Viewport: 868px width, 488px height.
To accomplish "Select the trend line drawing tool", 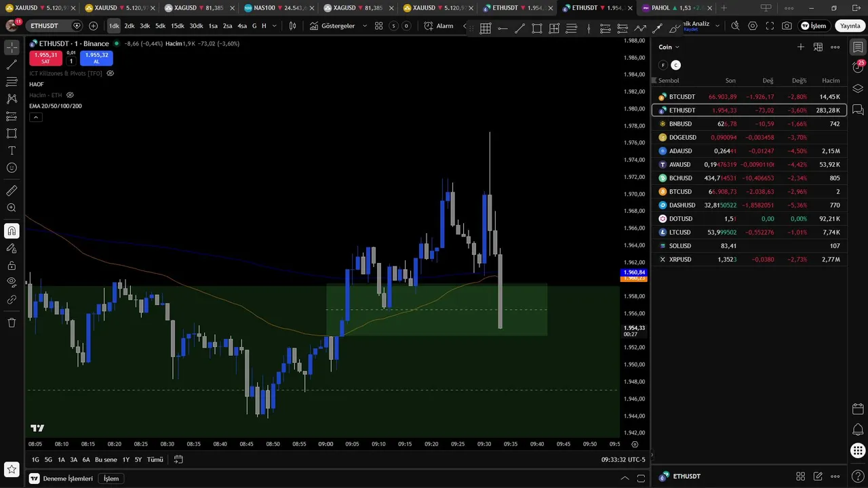I will coord(12,65).
